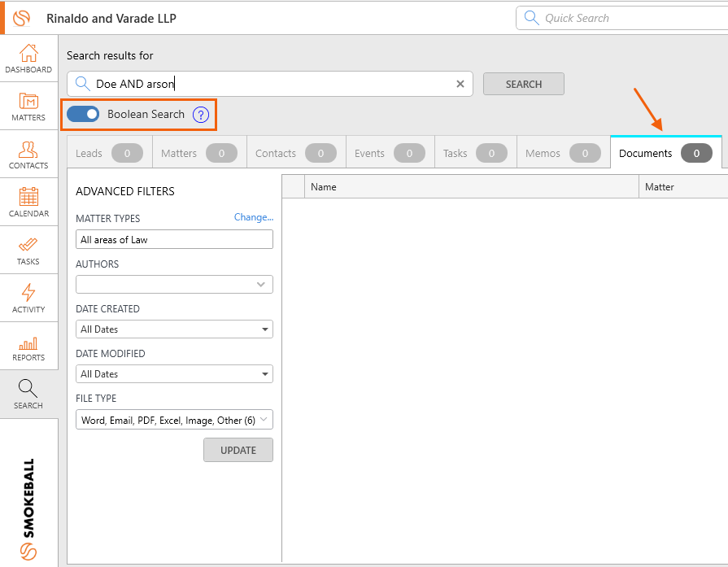The width and height of the screenshot is (728, 567).
Task: Open Activity lightning icon
Action: [28, 298]
